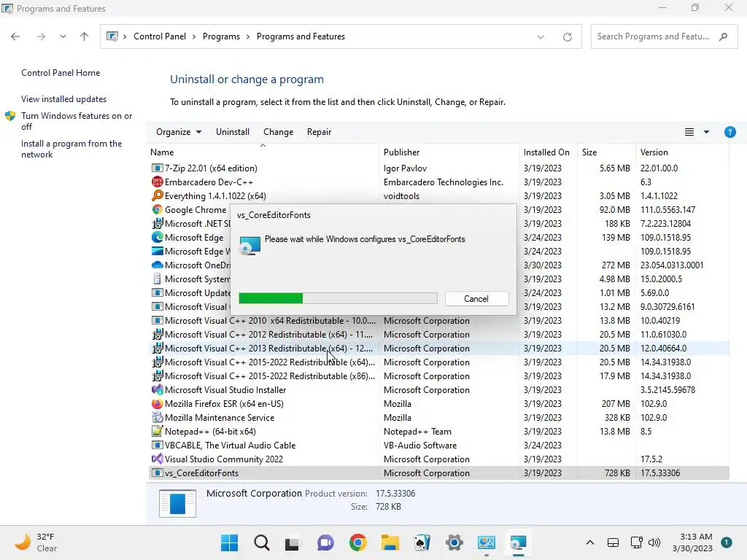The image size is (747, 560).
Task: Select the Mozilla Firefox ESR icon
Action: tap(158, 403)
